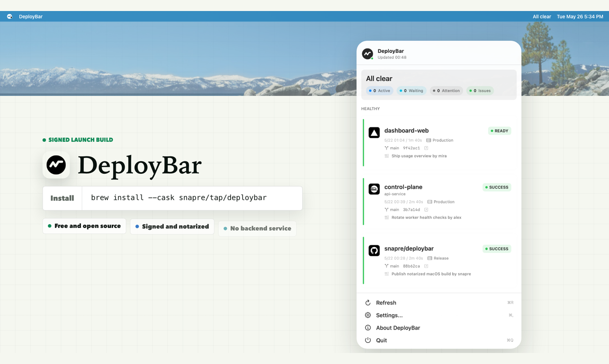Click dashboard-web Production environment icon
609x364 pixels.
[429, 140]
